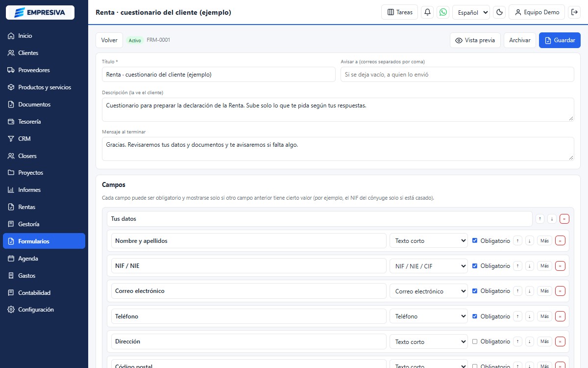Open type dropdown for 'Correo electrónico' field
588x368 pixels.
[429, 291]
